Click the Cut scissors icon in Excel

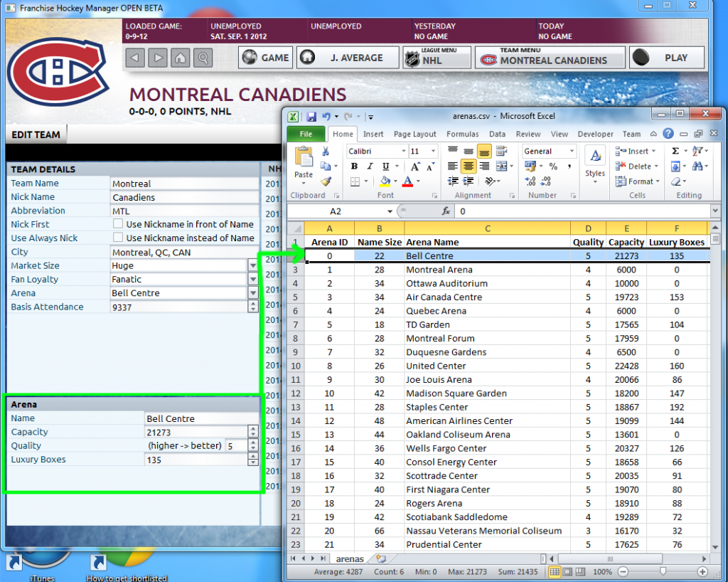pos(326,152)
